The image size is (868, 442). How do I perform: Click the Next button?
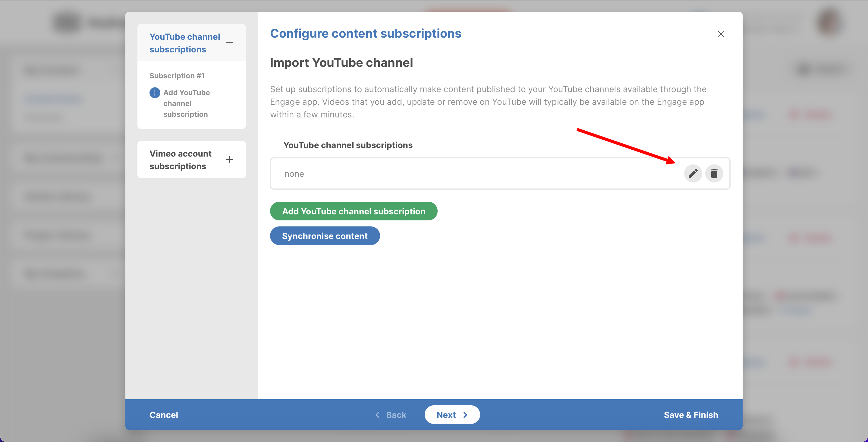coord(452,414)
